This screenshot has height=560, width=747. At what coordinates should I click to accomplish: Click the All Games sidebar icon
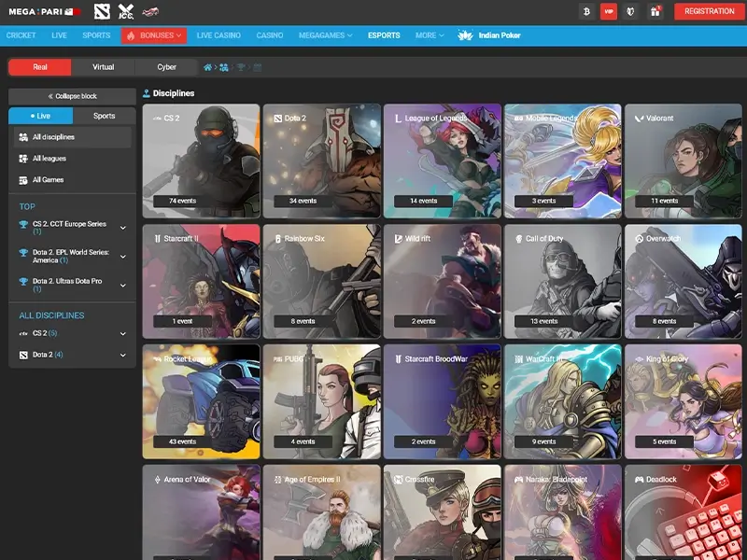point(22,180)
